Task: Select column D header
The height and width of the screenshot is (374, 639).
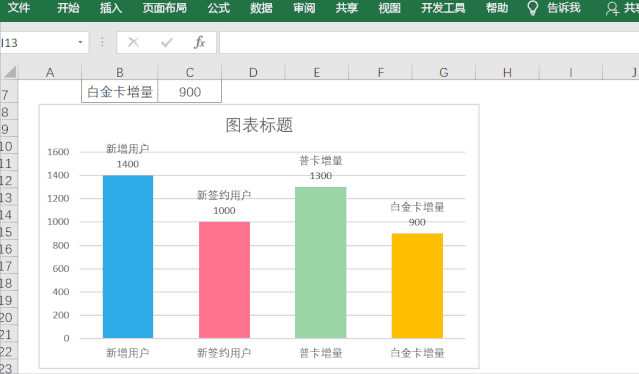Action: [x=253, y=72]
